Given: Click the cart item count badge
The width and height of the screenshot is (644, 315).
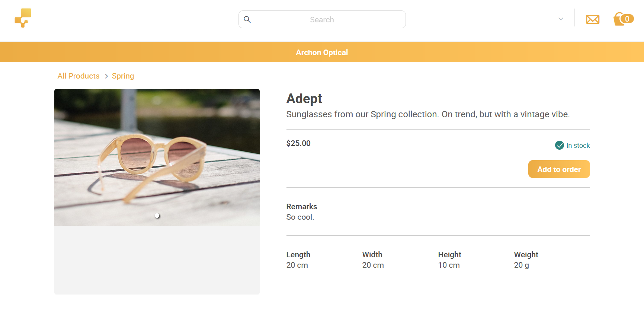Looking at the screenshot, I should click(627, 19).
